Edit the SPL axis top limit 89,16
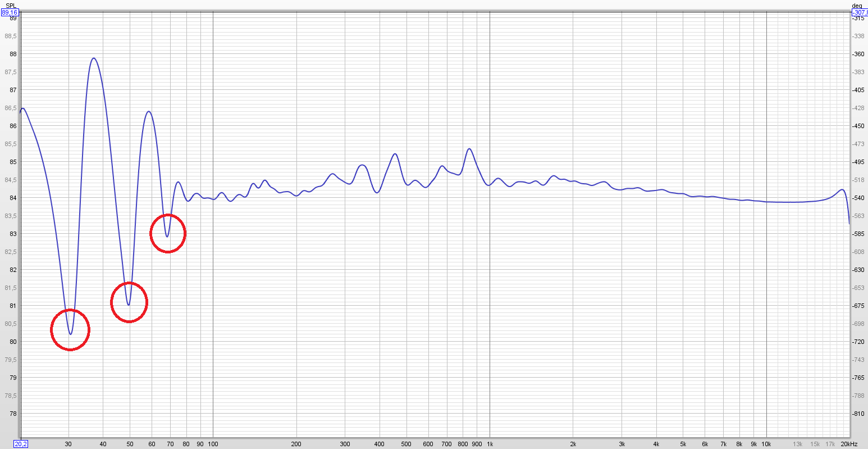The image size is (868, 449). coord(10,12)
